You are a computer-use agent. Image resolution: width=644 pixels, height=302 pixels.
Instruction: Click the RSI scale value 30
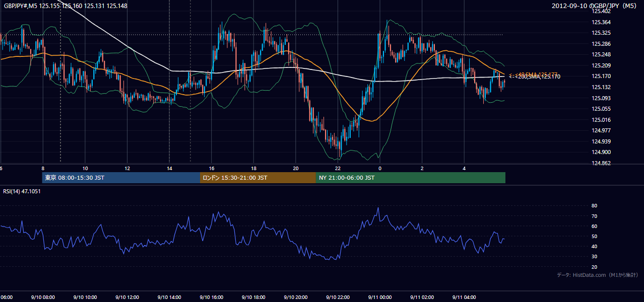[x=594, y=257]
